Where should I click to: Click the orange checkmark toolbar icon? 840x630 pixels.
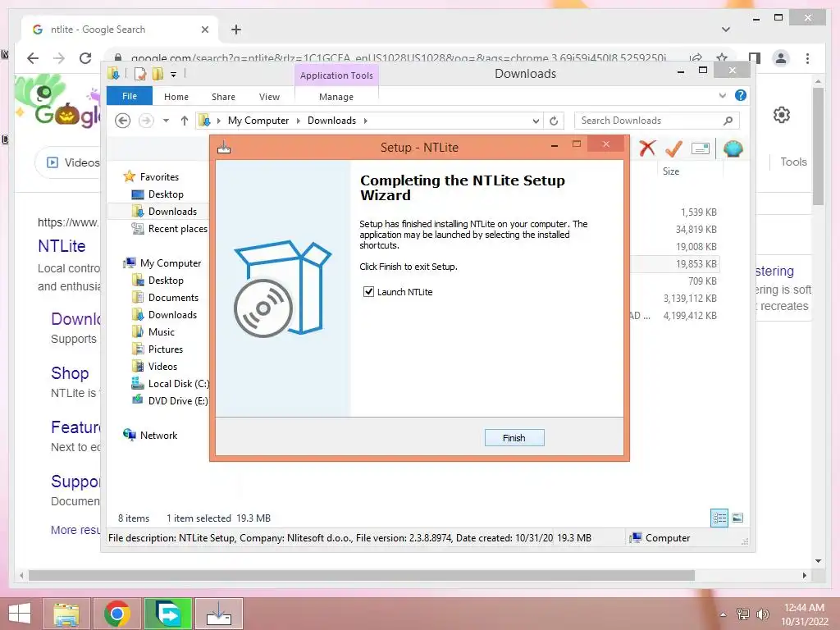(x=673, y=148)
